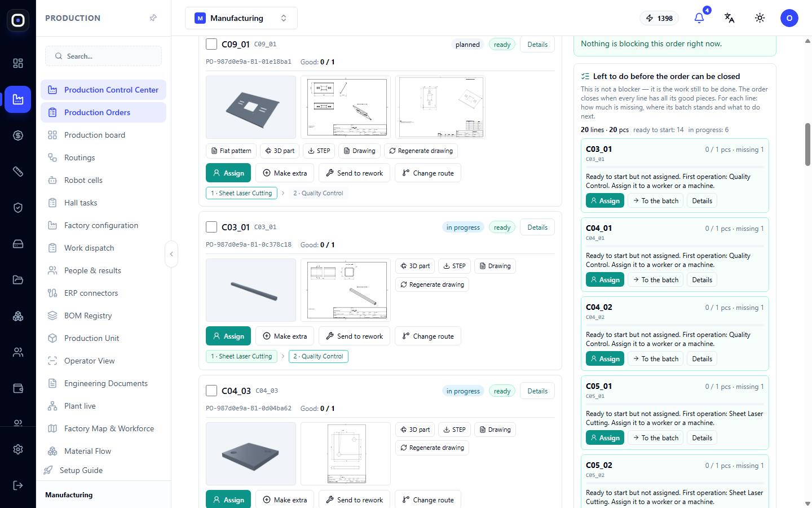Toggle the light/dark theme sun icon
Viewport: 812px width, 508px height.
click(x=760, y=18)
